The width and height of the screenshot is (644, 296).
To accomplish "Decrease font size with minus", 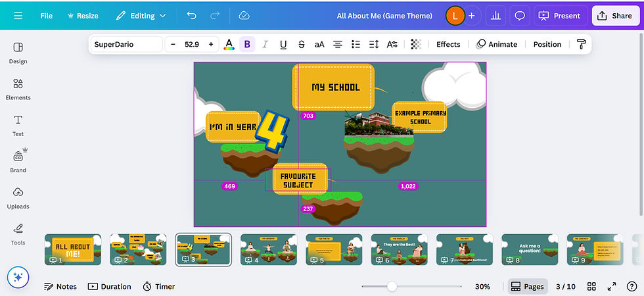I will (173, 45).
